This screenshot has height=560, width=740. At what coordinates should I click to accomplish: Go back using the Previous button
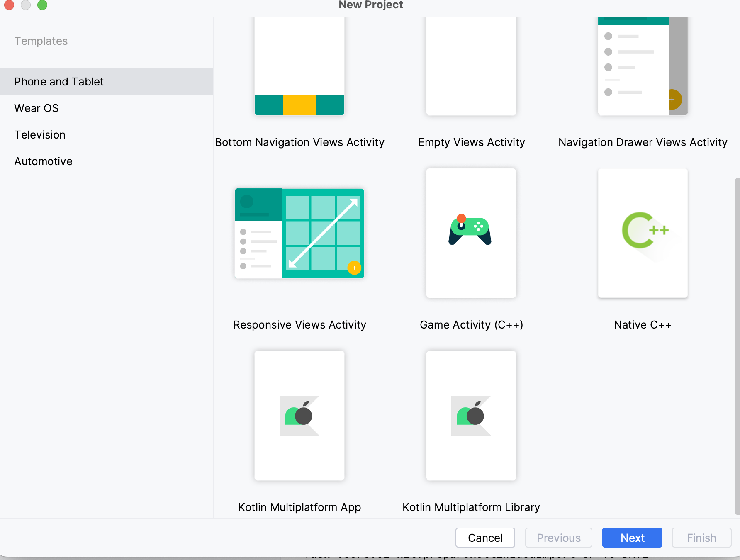point(558,538)
